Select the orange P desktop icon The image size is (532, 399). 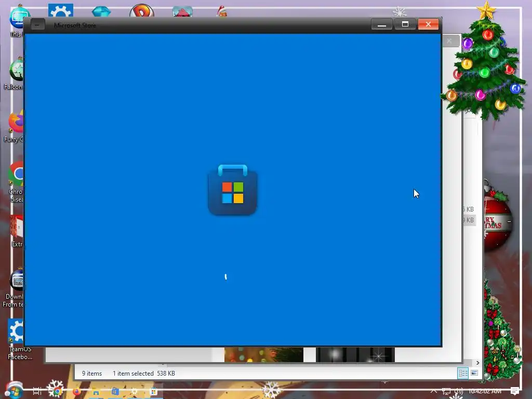pyautogui.click(x=142, y=10)
